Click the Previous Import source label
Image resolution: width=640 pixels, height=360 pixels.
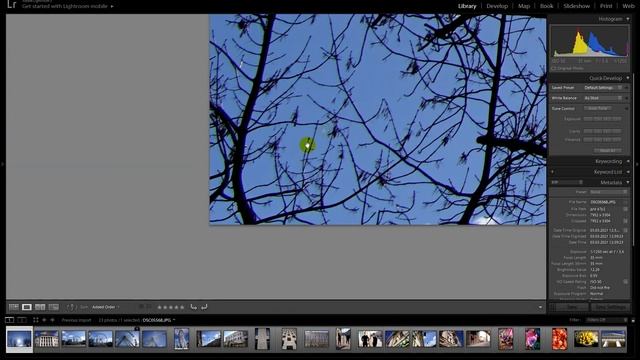(x=76, y=320)
